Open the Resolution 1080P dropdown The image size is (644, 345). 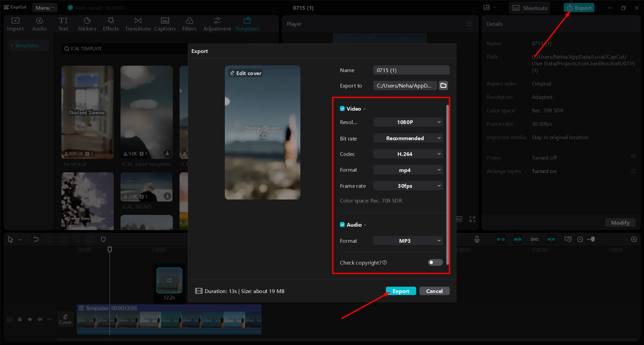[x=408, y=122]
